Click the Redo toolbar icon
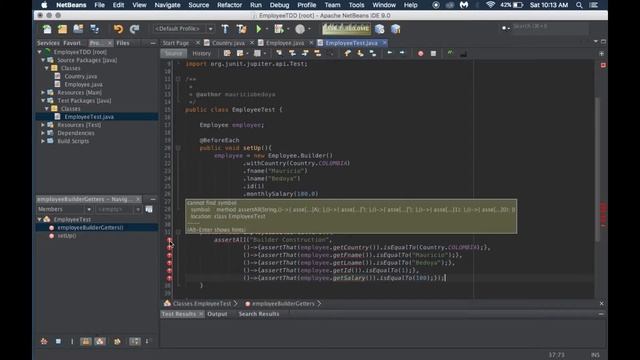This screenshot has width=640, height=360. point(134,29)
